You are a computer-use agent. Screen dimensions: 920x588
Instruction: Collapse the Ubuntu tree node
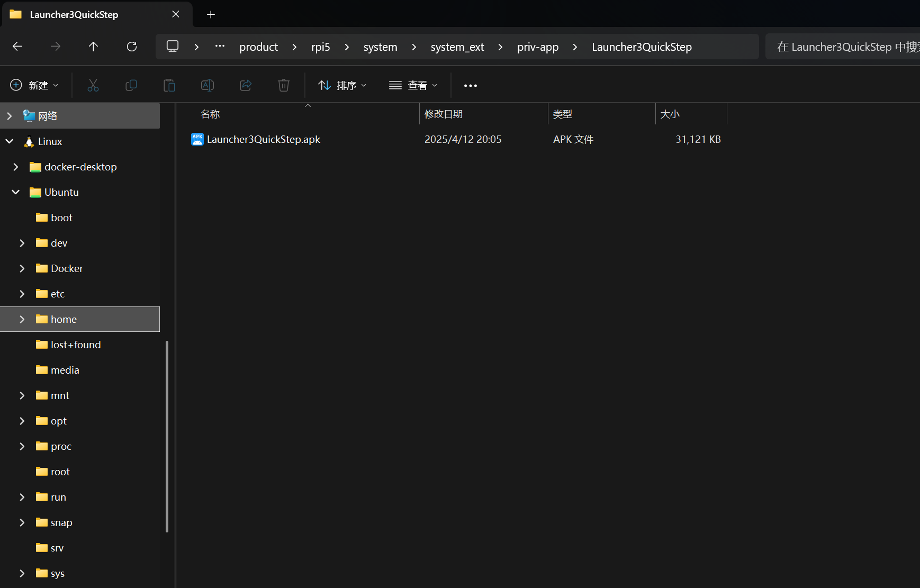(16, 192)
